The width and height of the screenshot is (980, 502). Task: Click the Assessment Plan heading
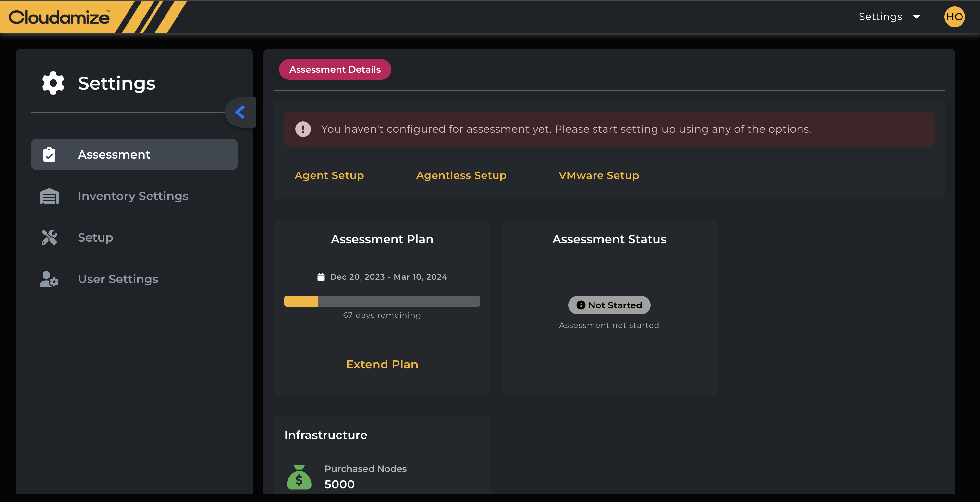pyautogui.click(x=382, y=239)
